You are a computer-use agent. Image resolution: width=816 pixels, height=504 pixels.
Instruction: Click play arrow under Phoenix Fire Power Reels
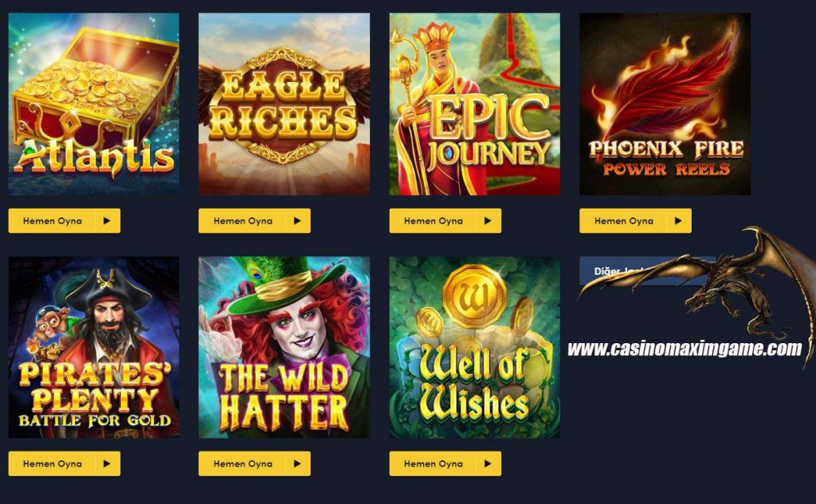click(x=678, y=221)
